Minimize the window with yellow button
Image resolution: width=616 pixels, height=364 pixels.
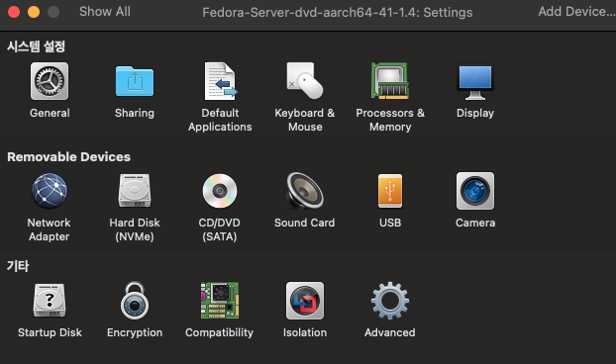point(34,12)
